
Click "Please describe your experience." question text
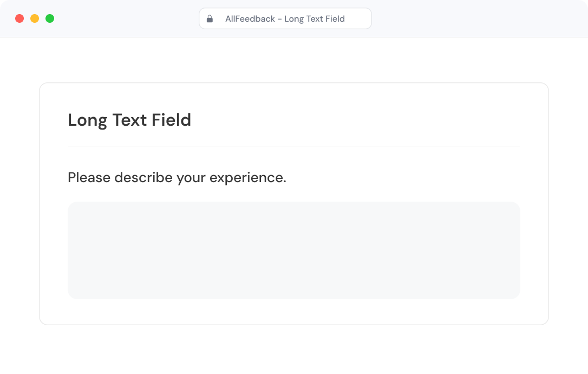[177, 178]
